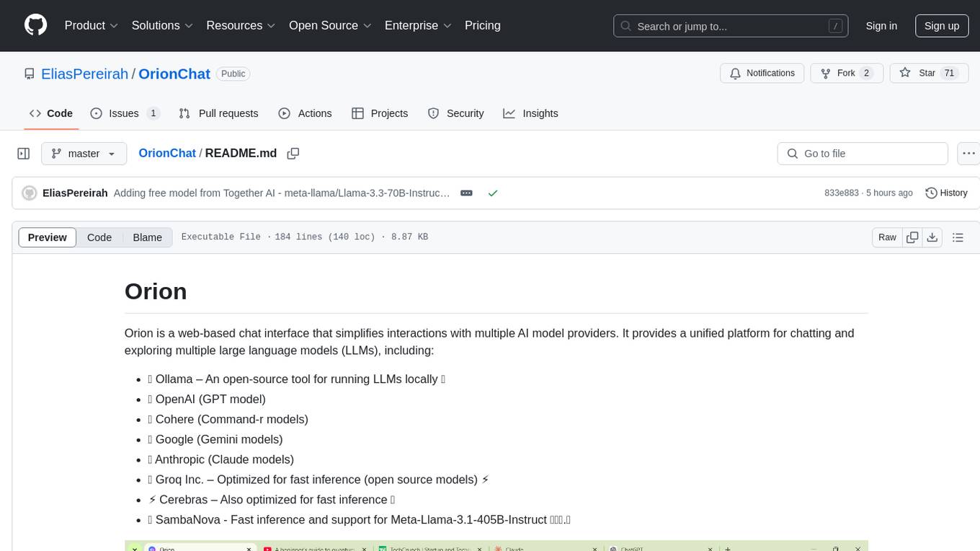Viewport: 980px width, 551px height.
Task: Switch to the Security tab
Action: pyautogui.click(x=455, y=113)
